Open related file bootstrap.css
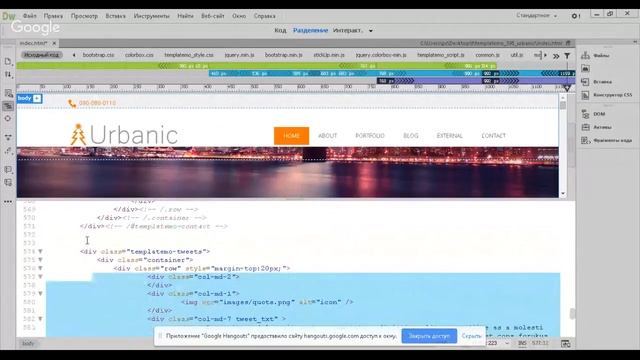Viewport: 640px width, 360px height. (98, 55)
